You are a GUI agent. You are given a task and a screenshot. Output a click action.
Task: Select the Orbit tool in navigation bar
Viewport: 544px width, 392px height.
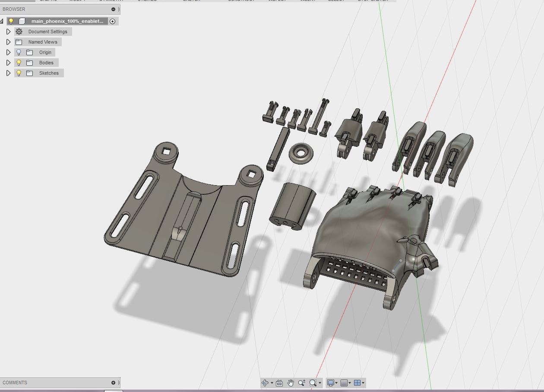265,383
